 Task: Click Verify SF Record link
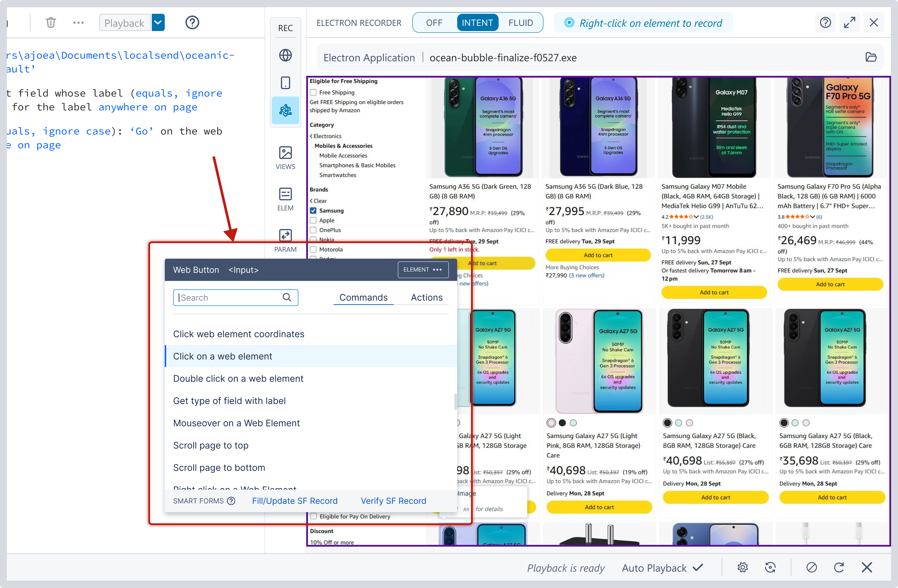tap(393, 501)
